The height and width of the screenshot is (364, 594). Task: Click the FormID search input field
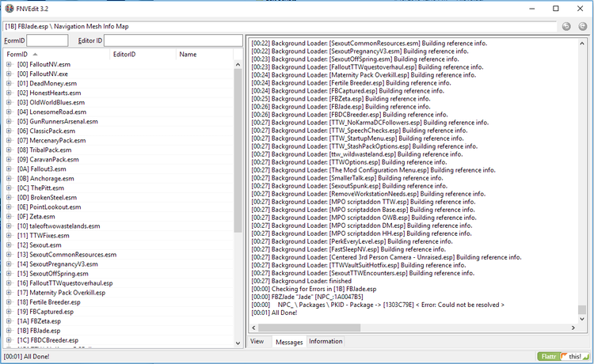coord(48,40)
